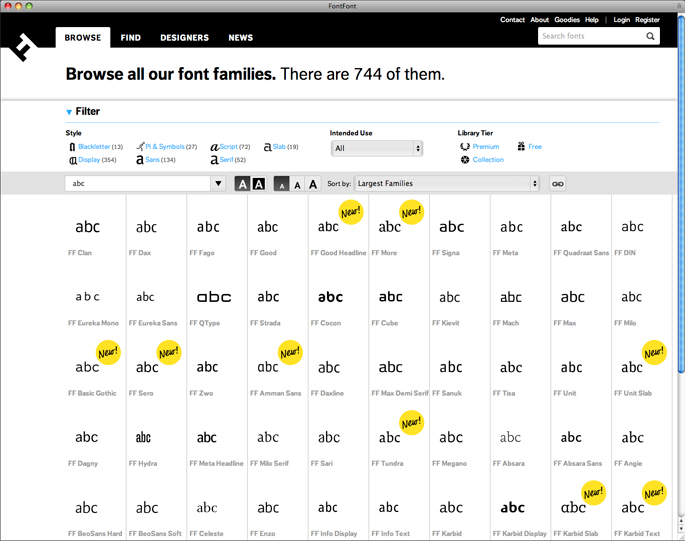Open the DESIGNERS tab
The height and width of the screenshot is (541, 685).
click(x=184, y=38)
